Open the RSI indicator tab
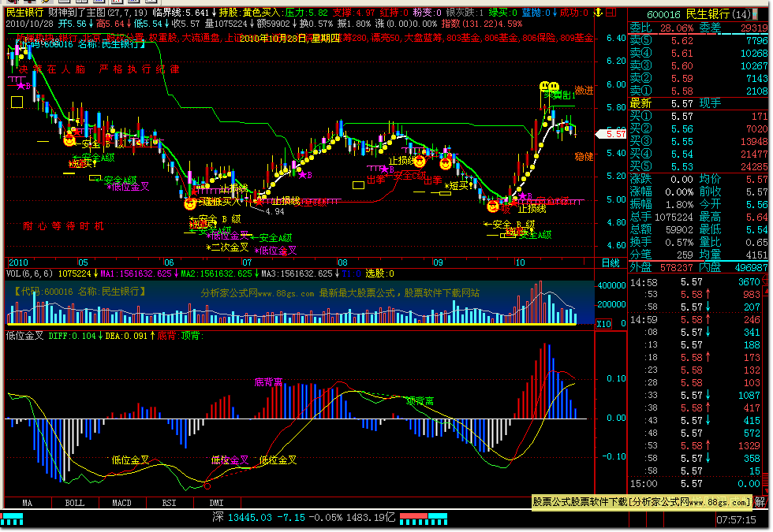Viewport: 773px width, 532px height. (x=169, y=503)
